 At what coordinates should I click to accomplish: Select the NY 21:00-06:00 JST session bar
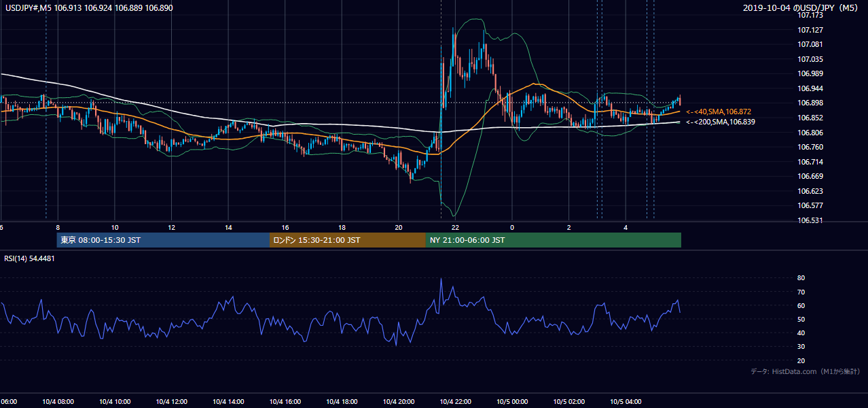pyautogui.click(x=554, y=240)
